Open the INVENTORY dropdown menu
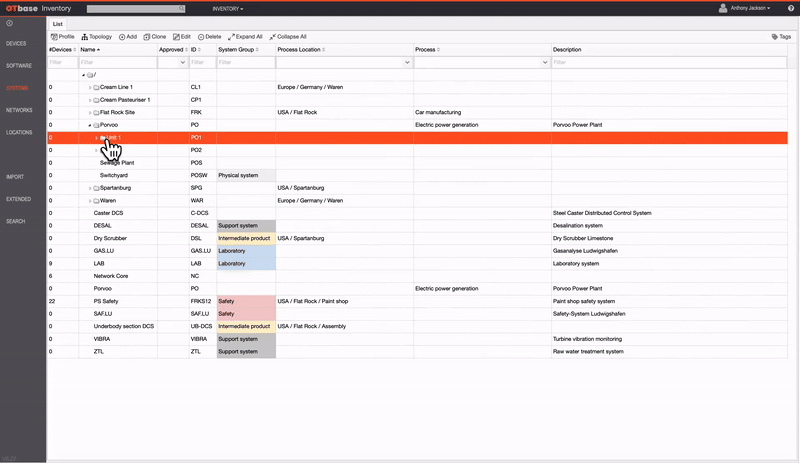This screenshot has height=463, width=800. click(228, 9)
